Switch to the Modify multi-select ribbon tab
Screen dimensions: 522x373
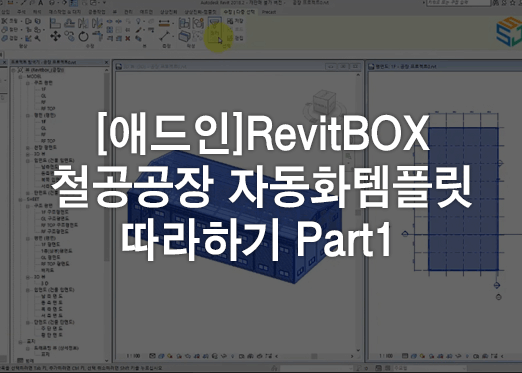click(x=239, y=12)
